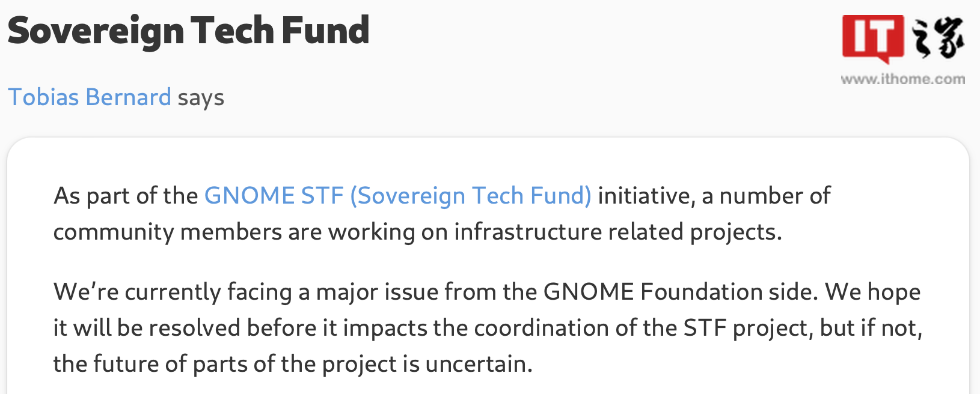Click the "As part of the" opening text
Viewport: 980px width, 394px height.
click(126, 196)
